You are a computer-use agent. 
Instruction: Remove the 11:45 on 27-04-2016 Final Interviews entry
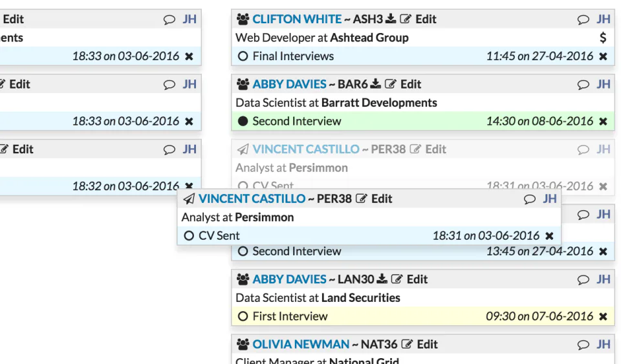pyautogui.click(x=603, y=57)
